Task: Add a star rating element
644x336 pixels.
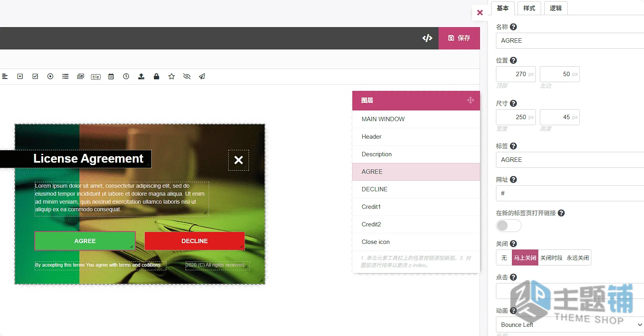Action: pos(172,77)
